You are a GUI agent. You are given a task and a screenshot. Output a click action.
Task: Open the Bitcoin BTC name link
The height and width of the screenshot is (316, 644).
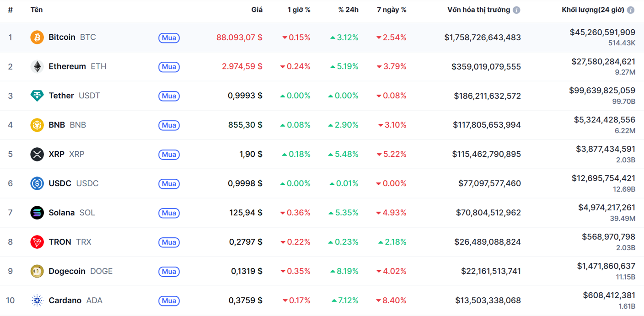(x=72, y=37)
